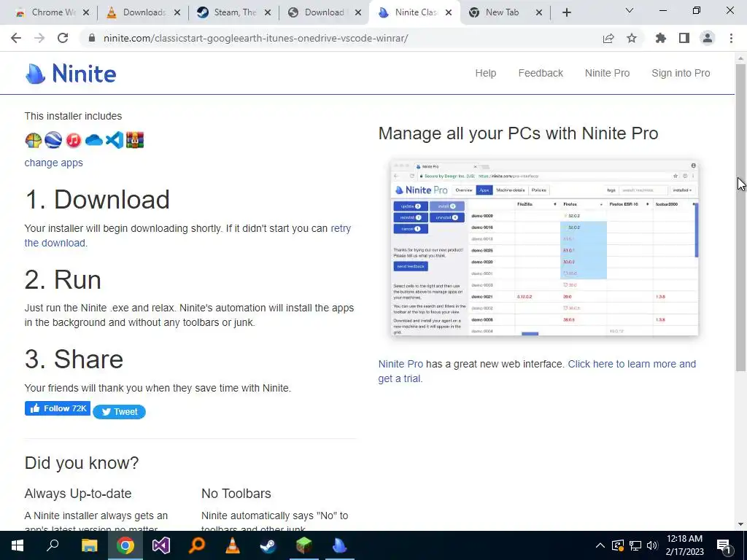View site info via the padlock icon
Viewport: 747px width, 560px height.
(x=92, y=38)
